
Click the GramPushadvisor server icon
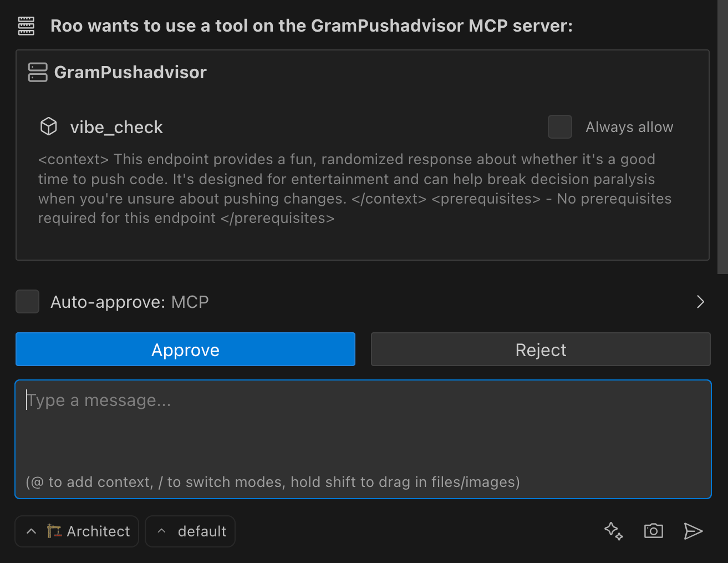click(38, 72)
